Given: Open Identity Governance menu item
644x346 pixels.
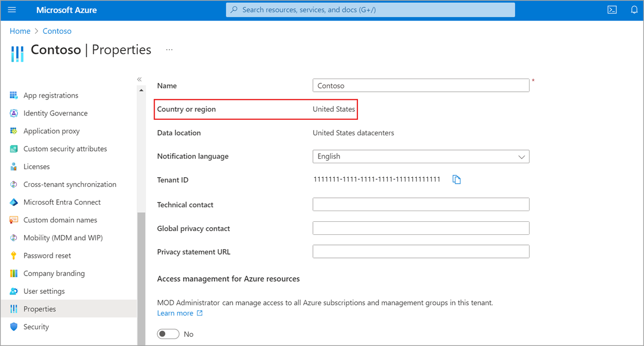Looking at the screenshot, I should 55,113.
